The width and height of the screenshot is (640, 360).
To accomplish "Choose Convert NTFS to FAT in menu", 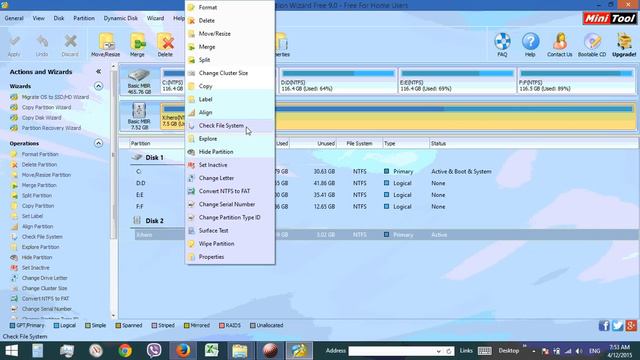I will (230, 191).
